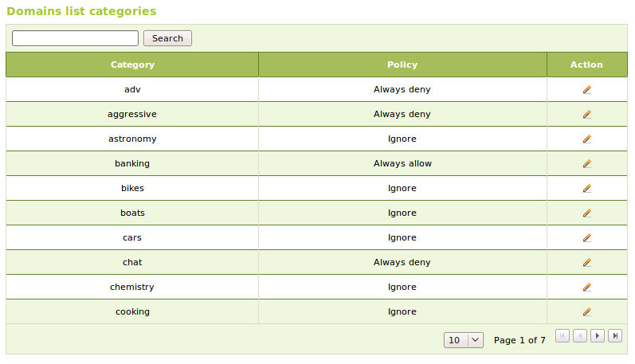The image size is (635, 364).
Task: Edit the cooking category policy
Action: [587, 311]
